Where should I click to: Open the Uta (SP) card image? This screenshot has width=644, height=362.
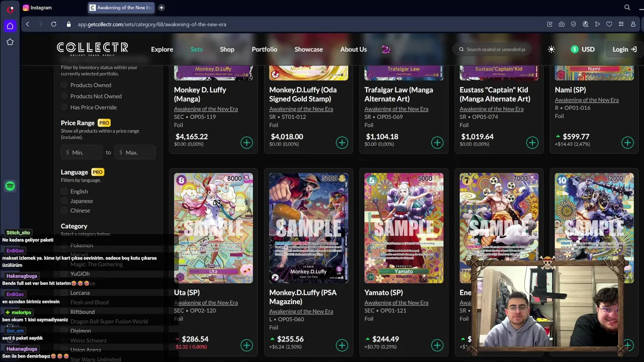[213, 228]
